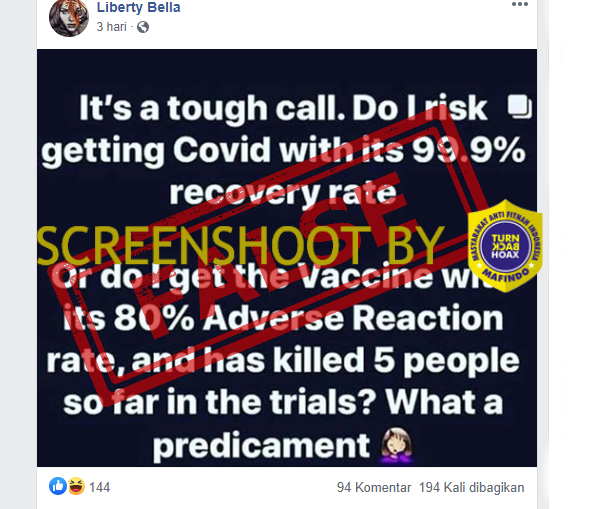Click the Liberty Bella author name
Viewport: 590px width, 509px height.
(138, 7)
